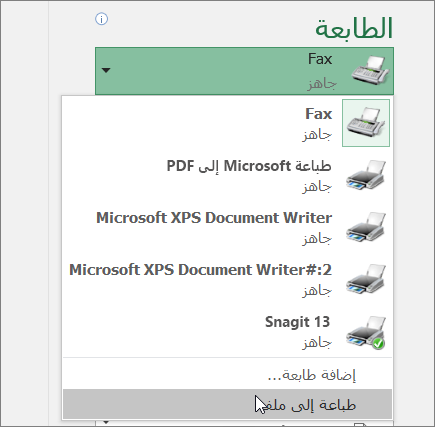
Task: Click إضافة طابعة to add a printer
Action: 312,375
